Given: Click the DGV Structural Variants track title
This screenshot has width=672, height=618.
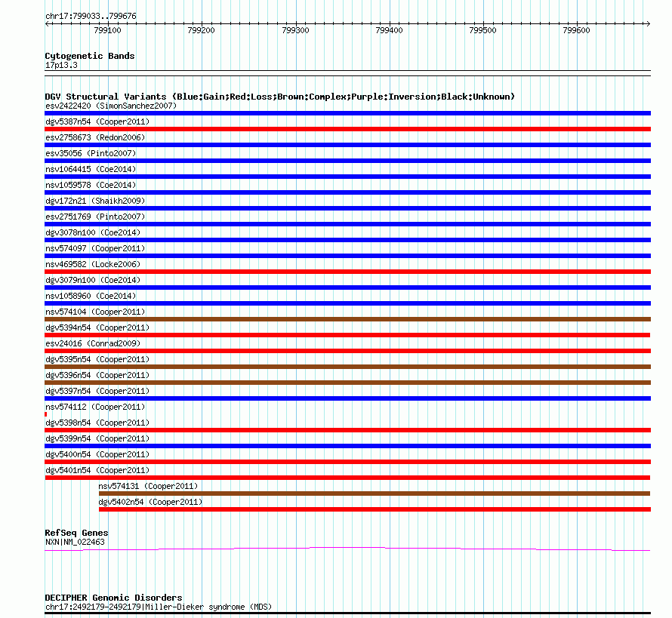Looking at the screenshot, I should point(279,97).
